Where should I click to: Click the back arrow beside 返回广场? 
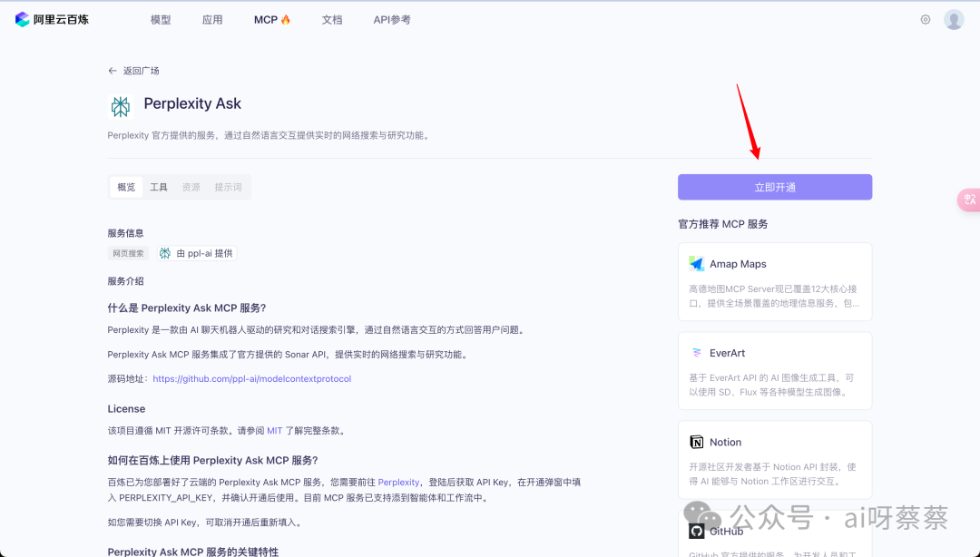pos(111,70)
